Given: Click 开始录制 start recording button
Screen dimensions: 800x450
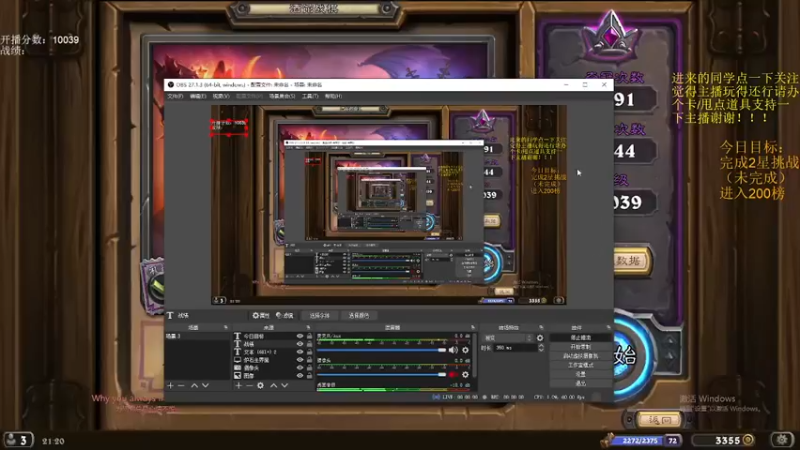Looking at the screenshot, I should pyautogui.click(x=581, y=347).
